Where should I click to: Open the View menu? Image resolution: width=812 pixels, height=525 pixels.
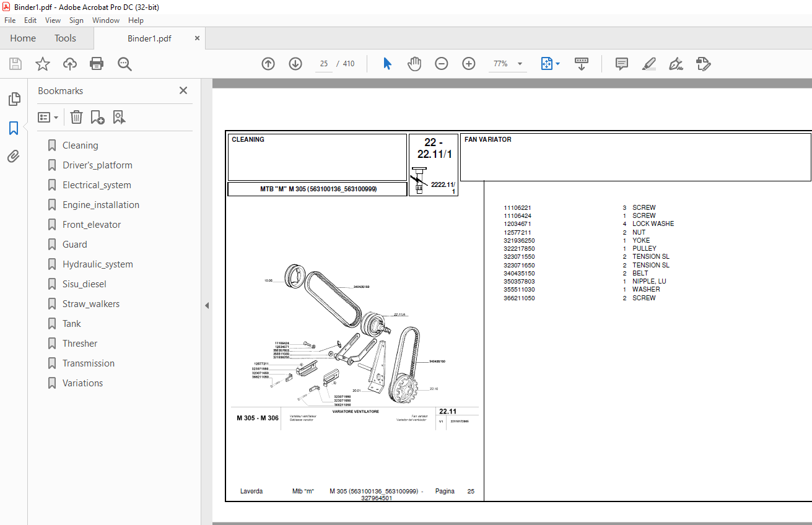tap(53, 20)
